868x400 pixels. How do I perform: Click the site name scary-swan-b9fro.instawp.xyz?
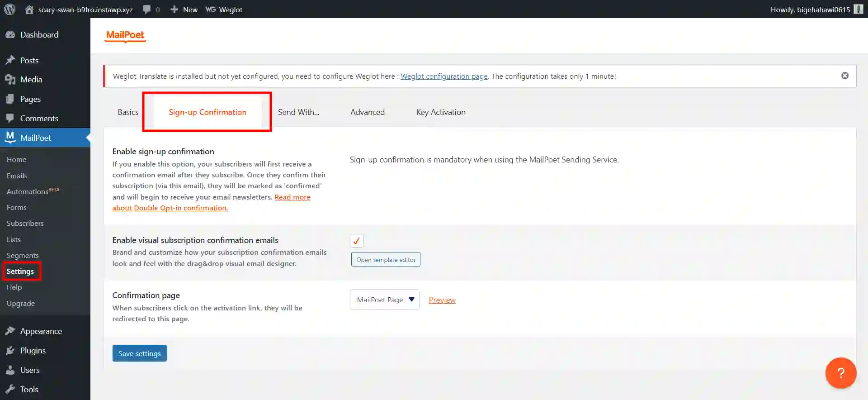click(x=85, y=10)
